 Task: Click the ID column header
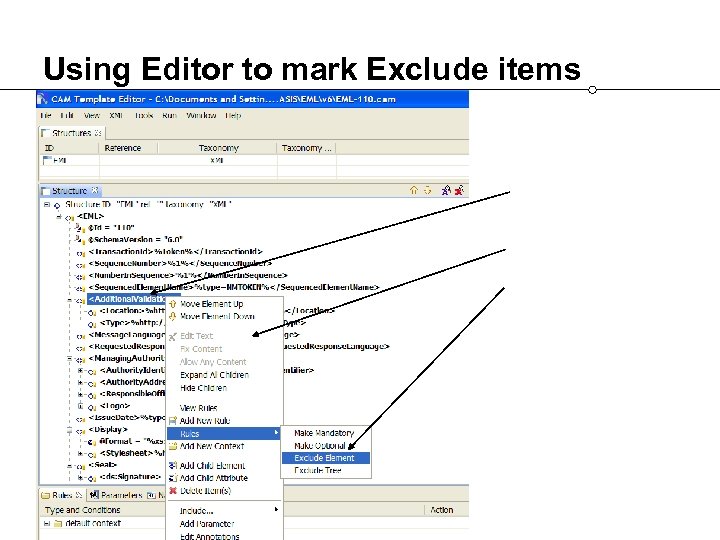click(x=69, y=148)
